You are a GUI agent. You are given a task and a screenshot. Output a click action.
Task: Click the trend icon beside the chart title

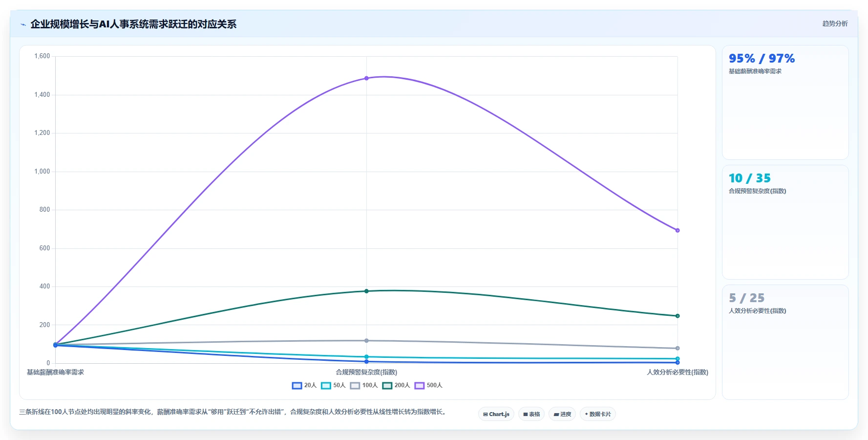(23, 24)
